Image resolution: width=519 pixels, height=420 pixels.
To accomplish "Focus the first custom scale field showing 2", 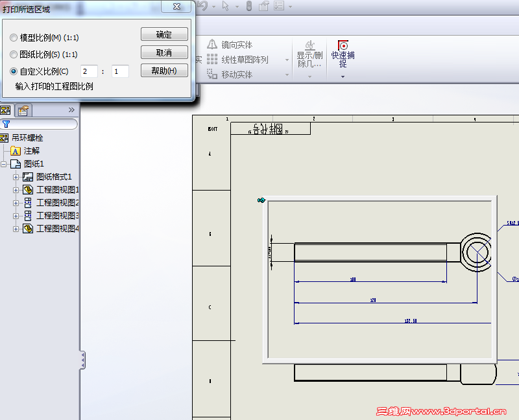I will pyautogui.click(x=89, y=71).
